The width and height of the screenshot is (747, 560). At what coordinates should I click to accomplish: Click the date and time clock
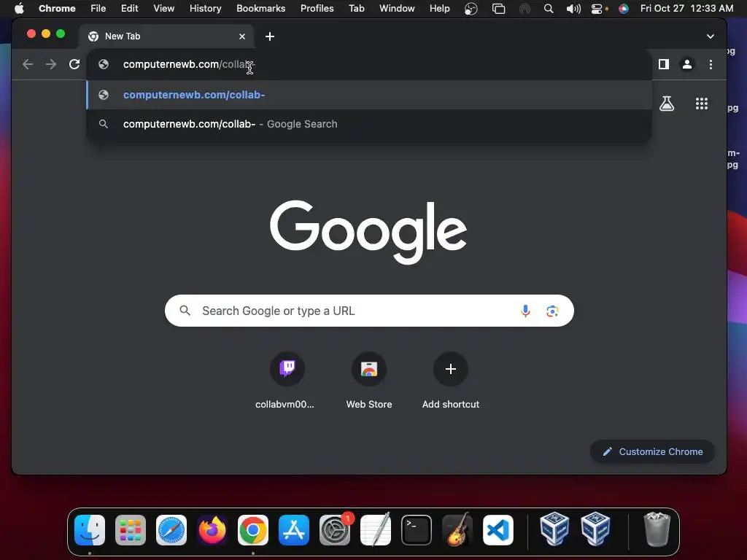tap(686, 9)
